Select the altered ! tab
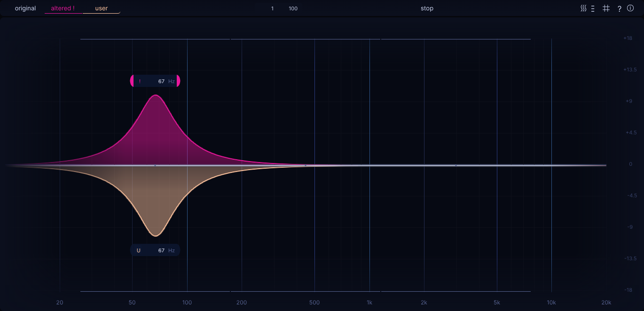The image size is (644, 311). tap(63, 8)
